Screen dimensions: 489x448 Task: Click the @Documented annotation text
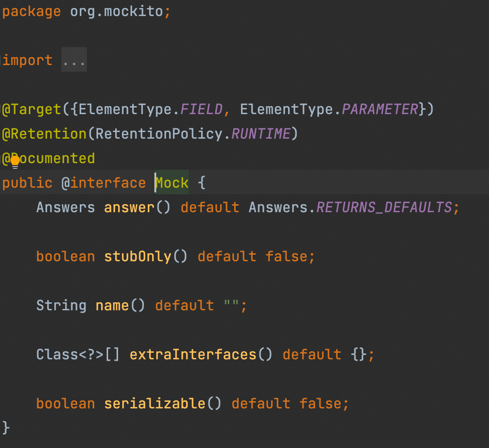pos(48,158)
